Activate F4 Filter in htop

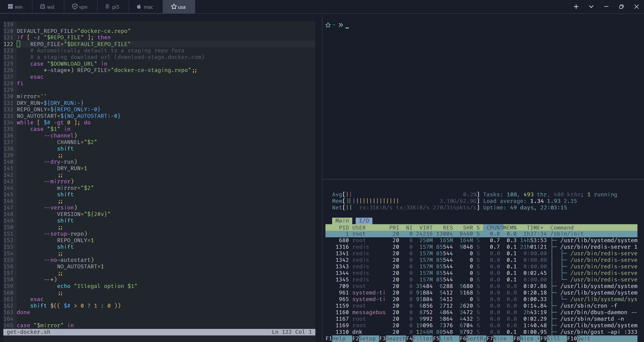[419, 338]
